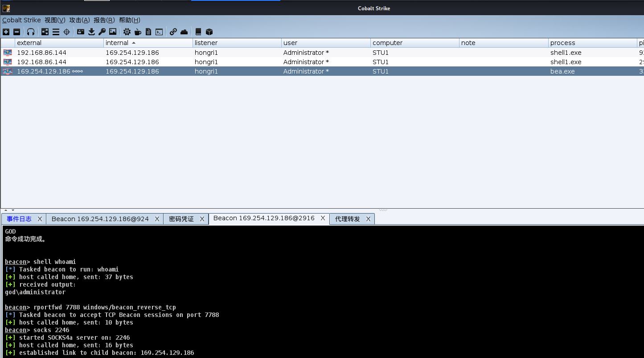The width and height of the screenshot is (644, 358).
Task: Switch to pivot graph view icon
Action: pyautogui.click(x=45, y=32)
